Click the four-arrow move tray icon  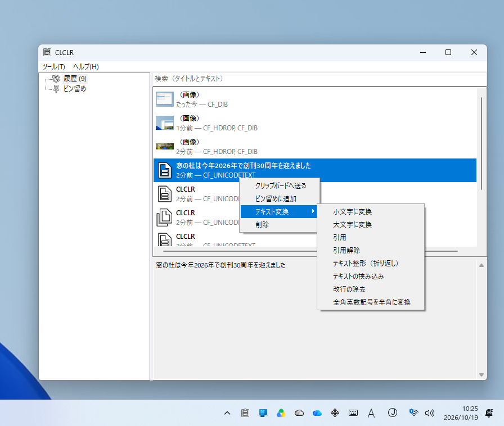(x=335, y=413)
